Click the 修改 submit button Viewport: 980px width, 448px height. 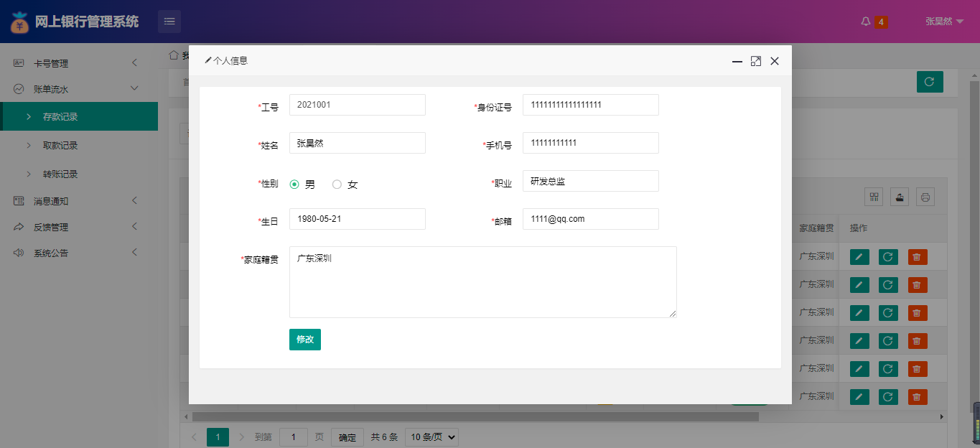[304, 340]
